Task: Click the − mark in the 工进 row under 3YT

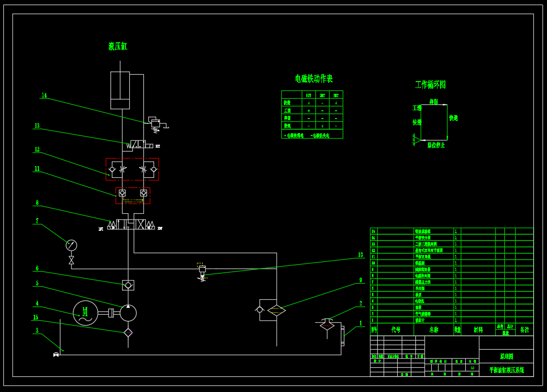Action: 336,111
